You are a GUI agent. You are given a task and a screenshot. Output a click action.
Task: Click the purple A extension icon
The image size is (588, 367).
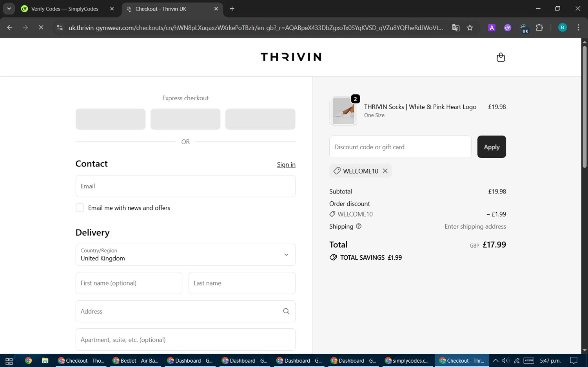pyautogui.click(x=492, y=27)
